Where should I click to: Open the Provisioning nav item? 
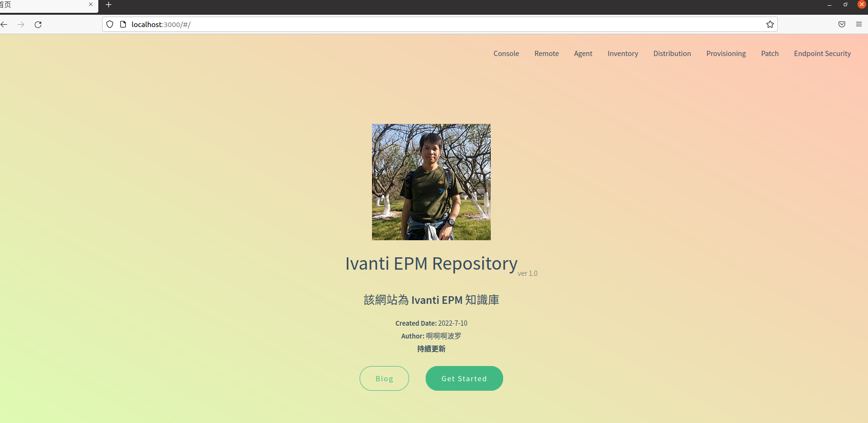click(726, 54)
